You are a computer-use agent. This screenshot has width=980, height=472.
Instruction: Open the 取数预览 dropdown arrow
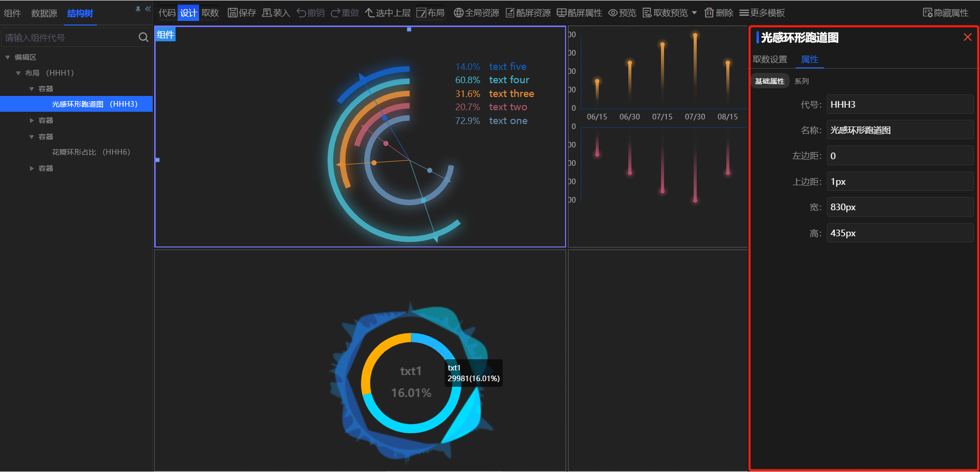(694, 13)
